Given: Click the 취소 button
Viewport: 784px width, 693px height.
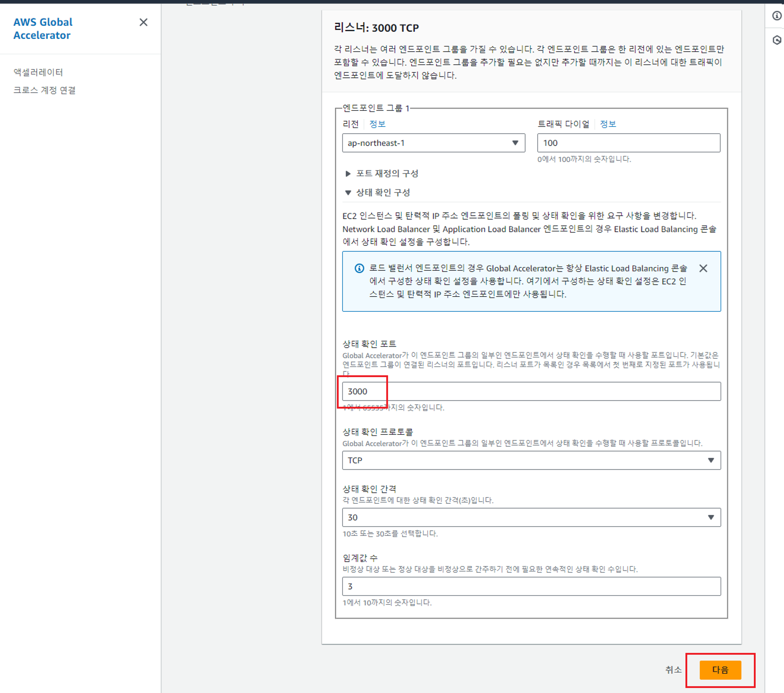Looking at the screenshot, I should (673, 670).
